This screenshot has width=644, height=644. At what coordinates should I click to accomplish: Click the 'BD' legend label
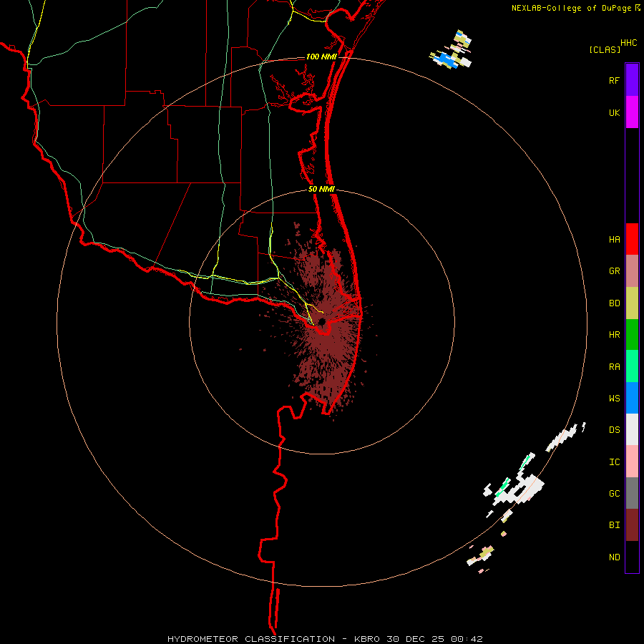click(x=614, y=303)
